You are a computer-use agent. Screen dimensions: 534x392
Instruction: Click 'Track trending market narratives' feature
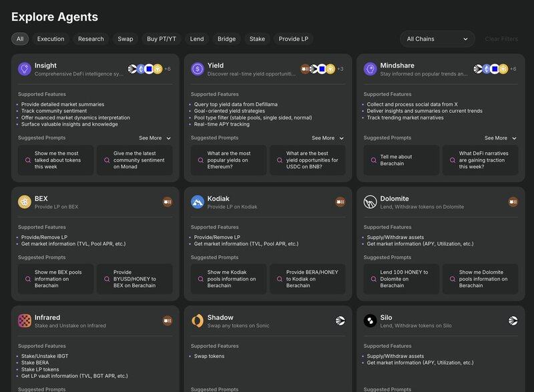pyautogui.click(x=405, y=118)
